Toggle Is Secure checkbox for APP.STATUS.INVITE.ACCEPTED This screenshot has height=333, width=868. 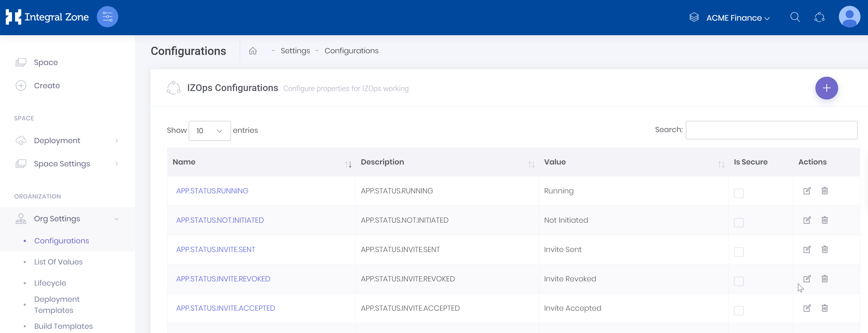(739, 310)
